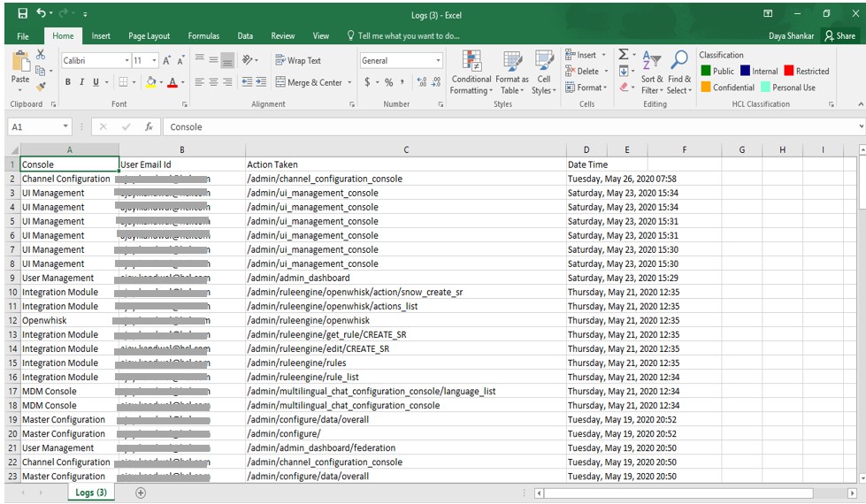Viewport: 866px width, 504px height.
Task: Toggle Wrap Text for the cell
Action: (297, 60)
